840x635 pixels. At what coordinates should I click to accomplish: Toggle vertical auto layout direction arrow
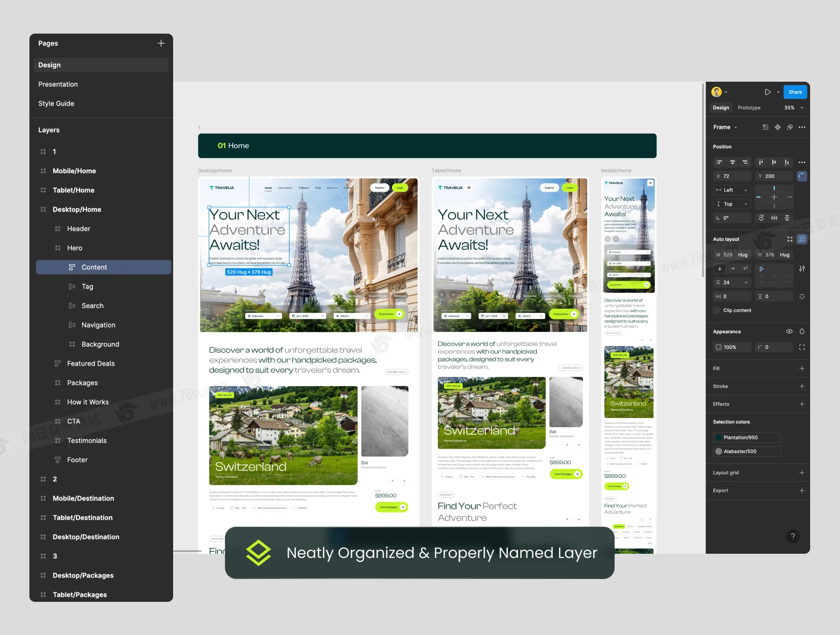click(x=720, y=268)
